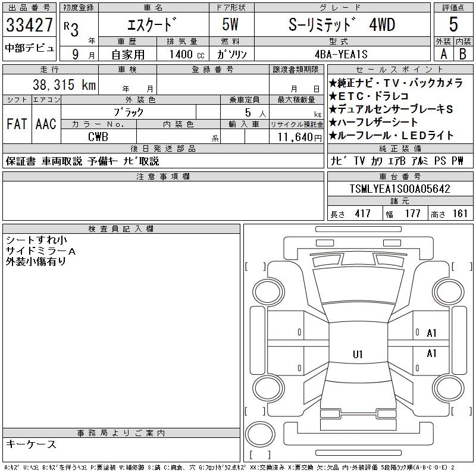Click the model code 4BA-YEA1S
The image size is (476, 476).
click(341, 54)
